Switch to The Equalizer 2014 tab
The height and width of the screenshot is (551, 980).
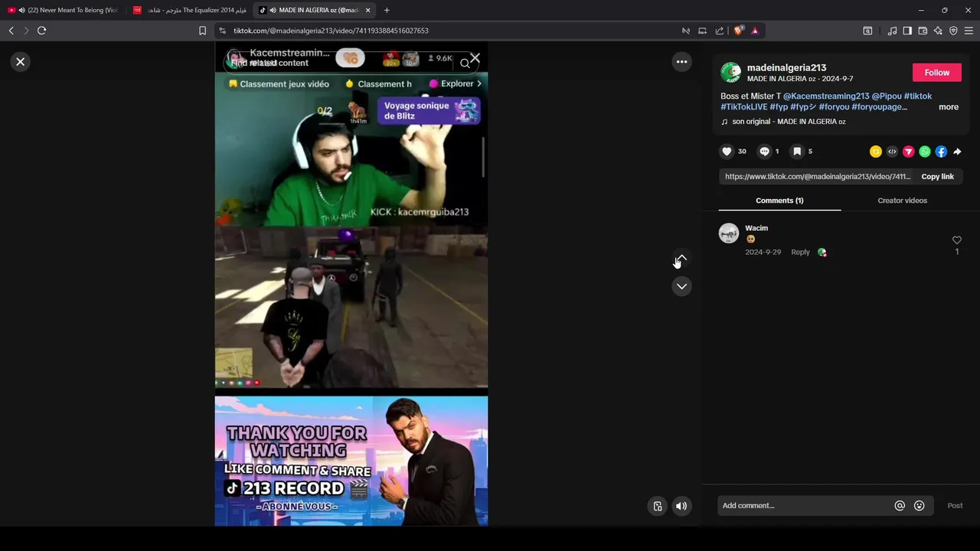[x=190, y=10]
